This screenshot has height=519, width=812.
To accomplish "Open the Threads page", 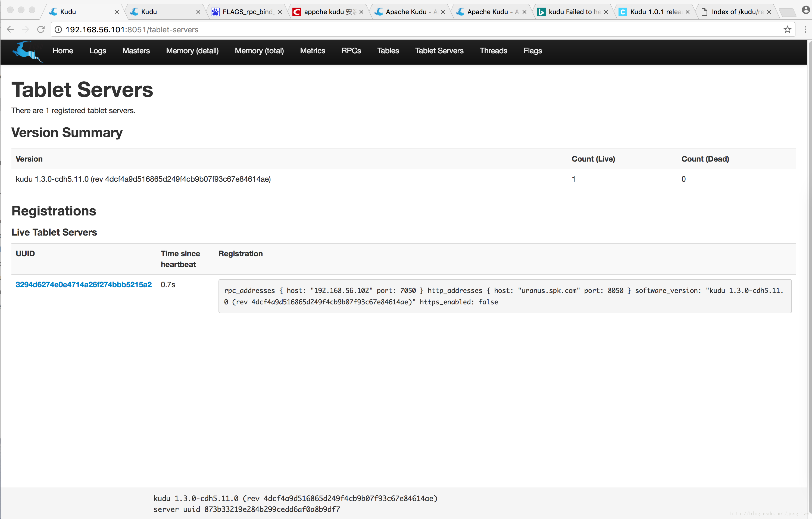I will point(493,51).
